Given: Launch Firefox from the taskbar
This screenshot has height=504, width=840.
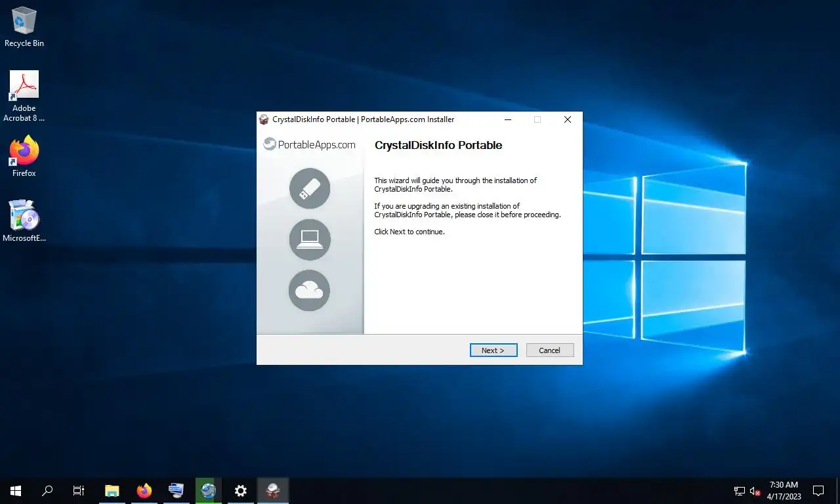Looking at the screenshot, I should 144,490.
